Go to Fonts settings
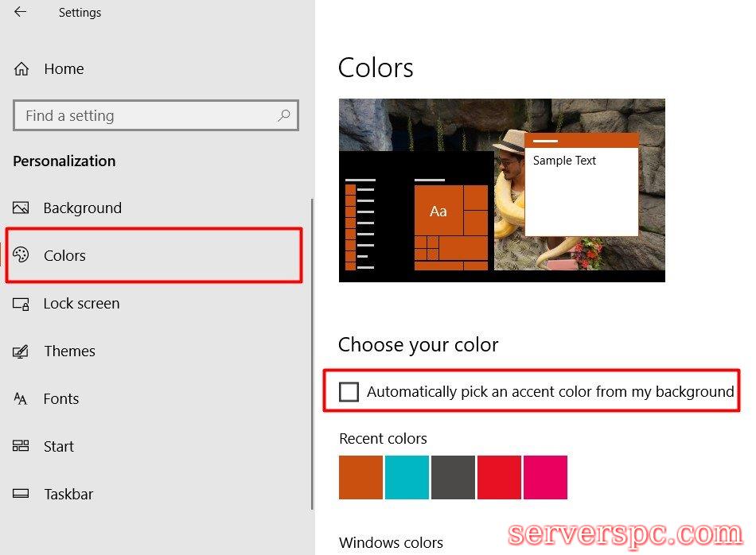 point(61,399)
